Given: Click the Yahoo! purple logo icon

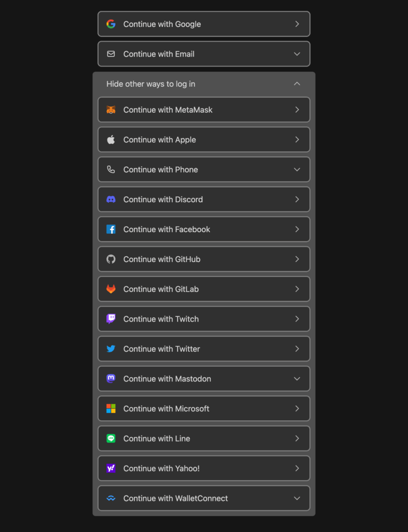Looking at the screenshot, I should (111, 468).
